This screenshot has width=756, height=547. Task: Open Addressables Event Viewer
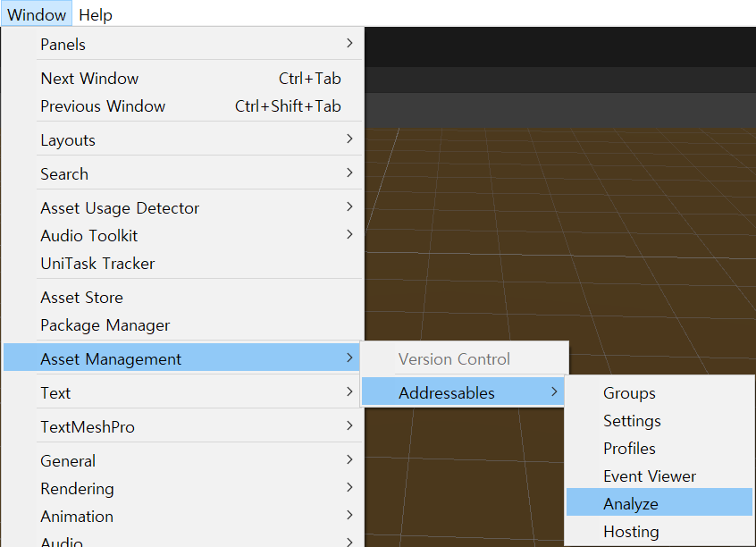(659, 476)
